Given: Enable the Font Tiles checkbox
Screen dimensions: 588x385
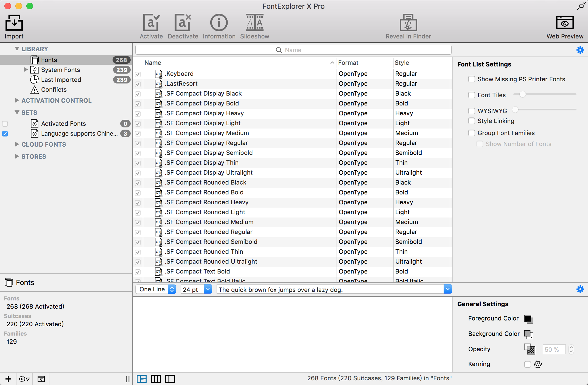Looking at the screenshot, I should [x=471, y=95].
